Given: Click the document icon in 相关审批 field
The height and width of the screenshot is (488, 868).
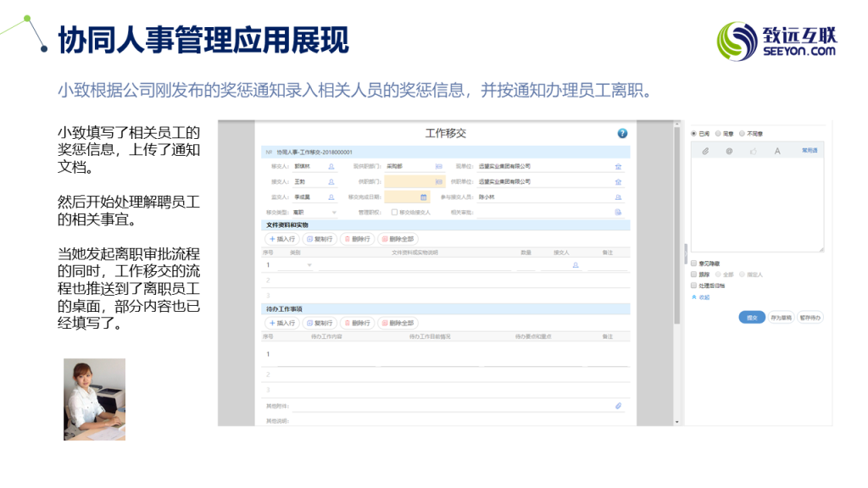Looking at the screenshot, I should pos(618,212).
